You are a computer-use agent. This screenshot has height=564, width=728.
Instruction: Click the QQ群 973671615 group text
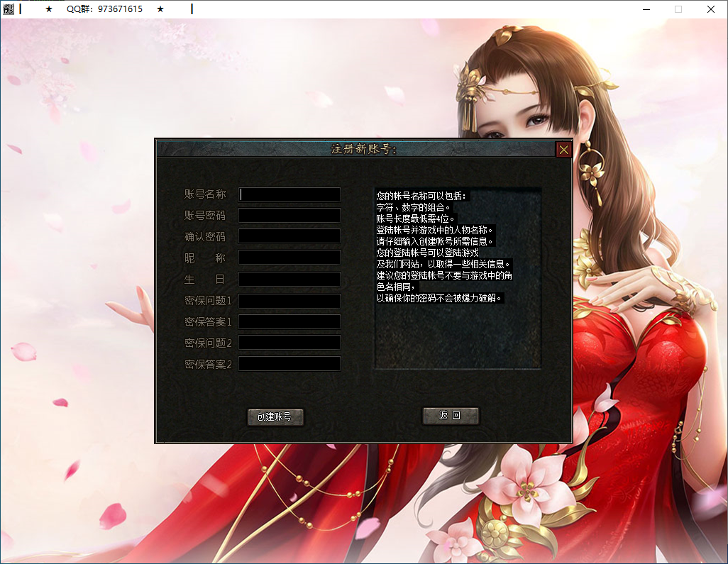[x=105, y=9]
